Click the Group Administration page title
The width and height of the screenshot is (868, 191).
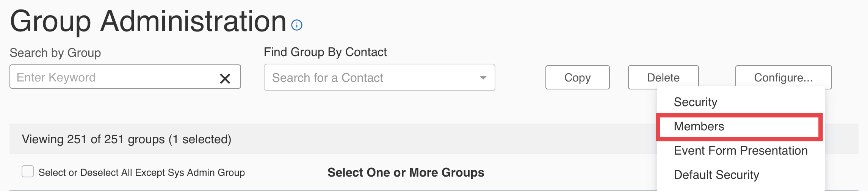click(x=148, y=21)
